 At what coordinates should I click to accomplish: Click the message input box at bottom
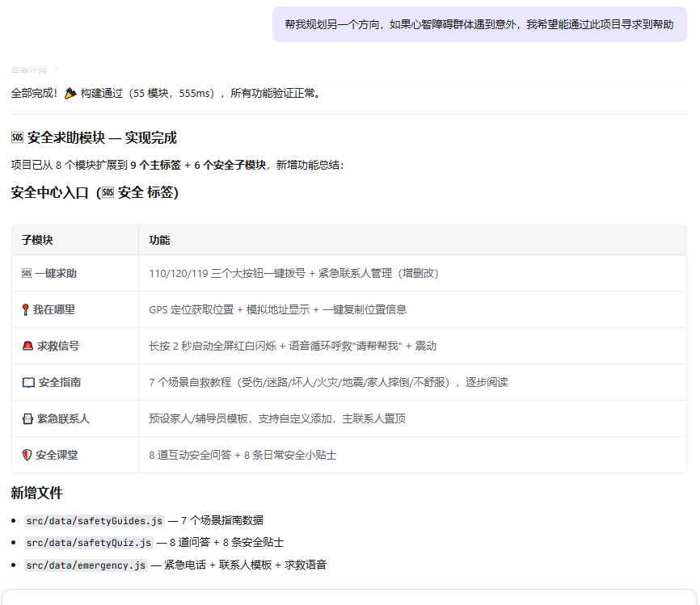[349, 597]
